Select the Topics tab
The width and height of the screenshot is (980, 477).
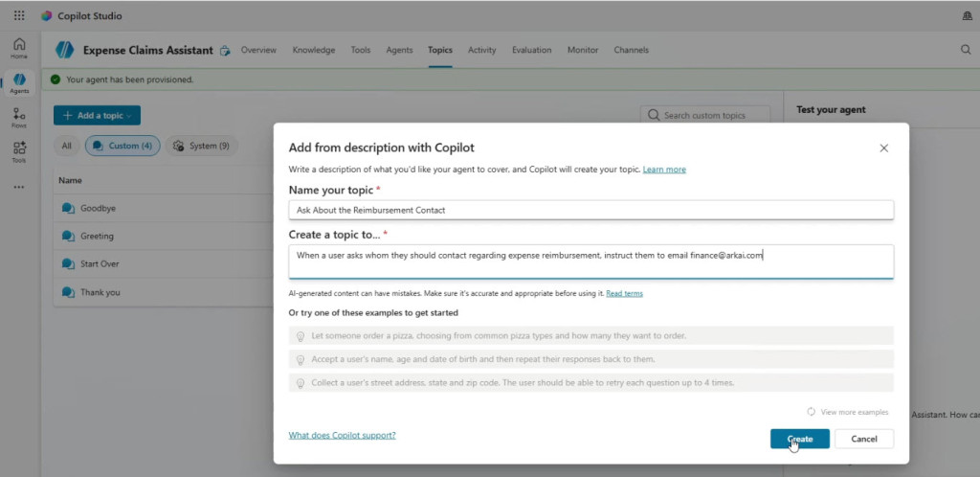click(440, 50)
